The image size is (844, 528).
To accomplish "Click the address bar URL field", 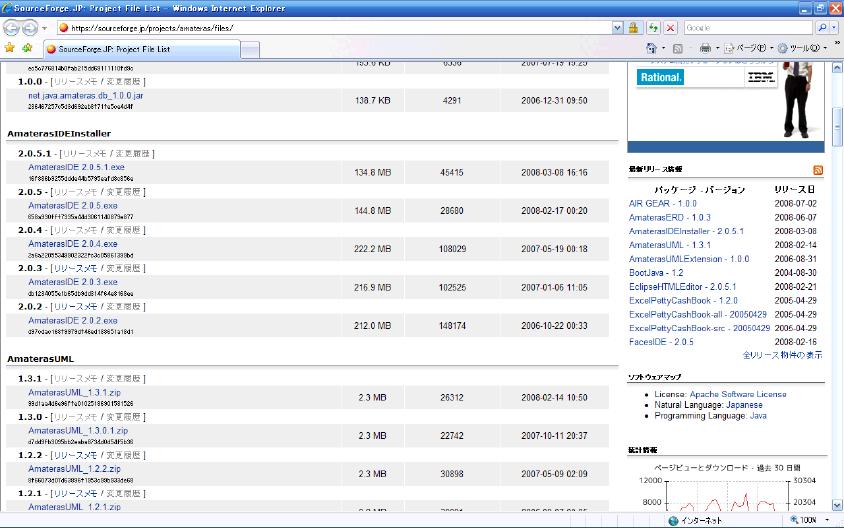I will pyautogui.click(x=334, y=27).
